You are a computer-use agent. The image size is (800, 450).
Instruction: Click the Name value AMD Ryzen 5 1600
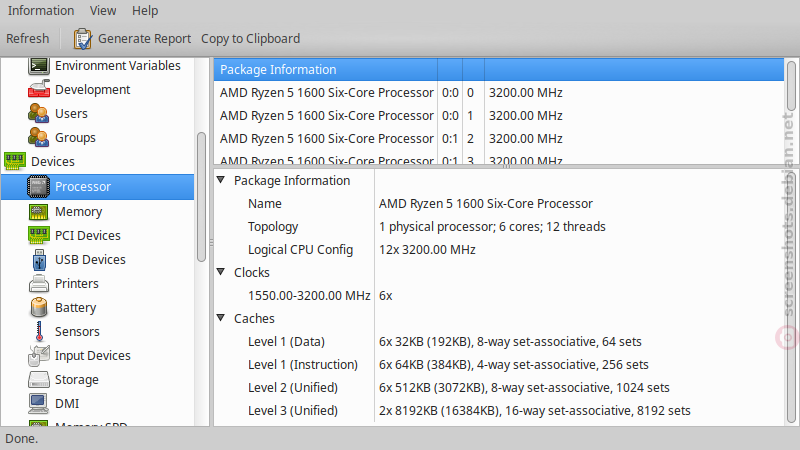486,204
